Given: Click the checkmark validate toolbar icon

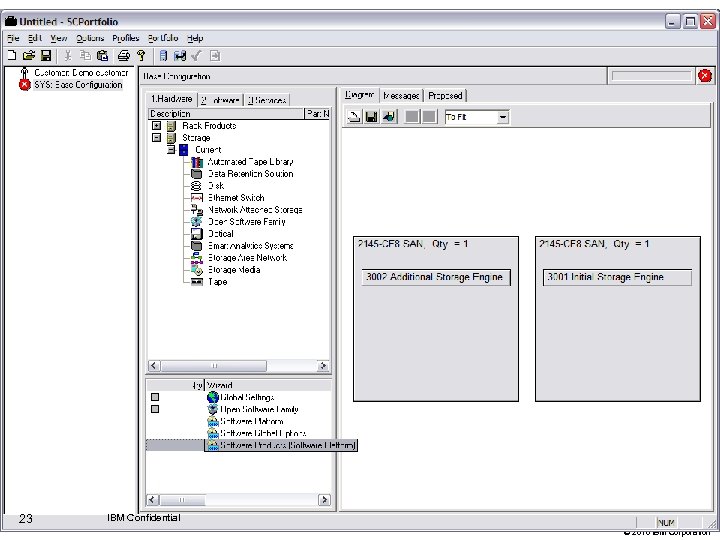Looking at the screenshot, I should (x=197, y=56).
